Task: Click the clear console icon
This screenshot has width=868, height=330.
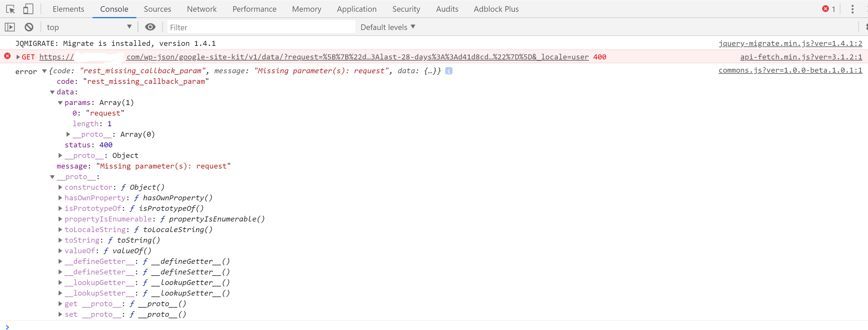Action: (x=29, y=27)
